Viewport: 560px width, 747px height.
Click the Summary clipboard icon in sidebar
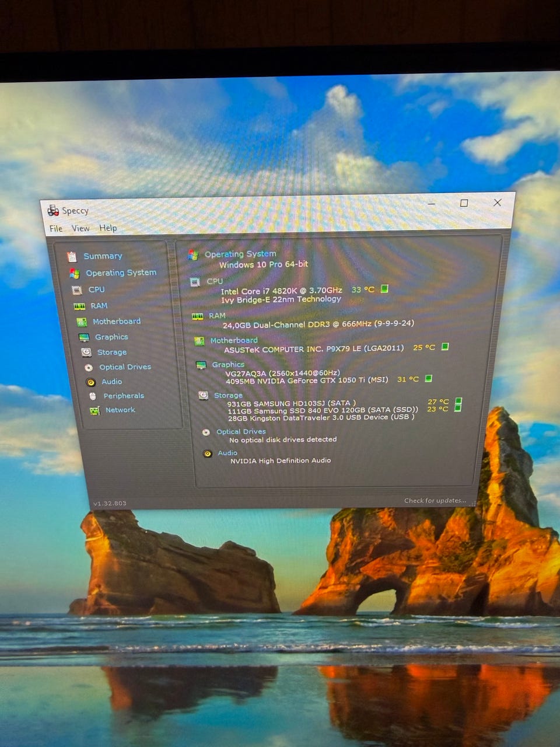(x=72, y=257)
